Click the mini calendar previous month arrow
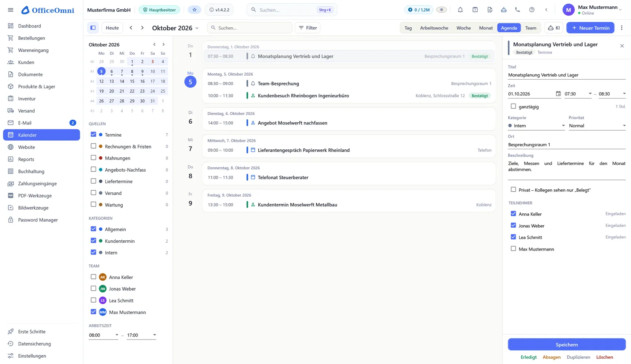Screen dimensions: 631x364 click(x=154, y=45)
